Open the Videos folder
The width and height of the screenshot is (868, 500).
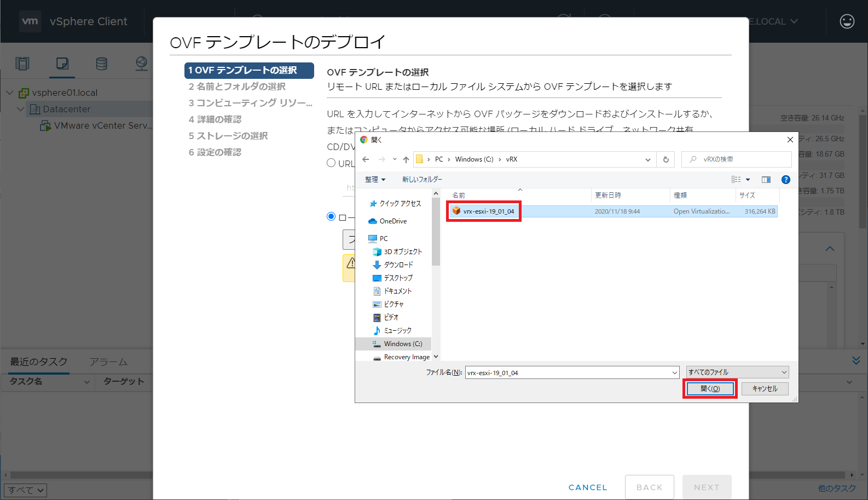coord(385,318)
